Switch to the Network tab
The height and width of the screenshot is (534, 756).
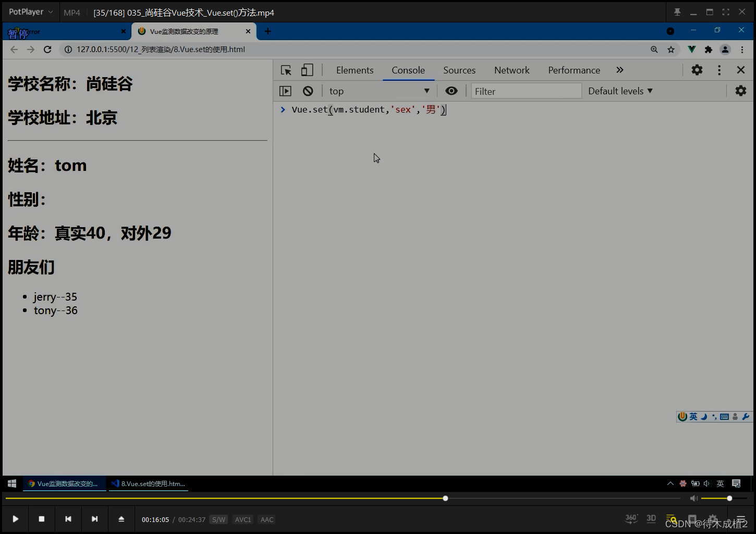512,70
